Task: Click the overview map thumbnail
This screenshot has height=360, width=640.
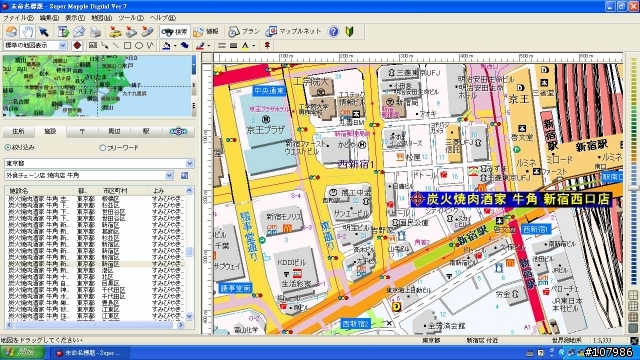Action: [x=97, y=85]
